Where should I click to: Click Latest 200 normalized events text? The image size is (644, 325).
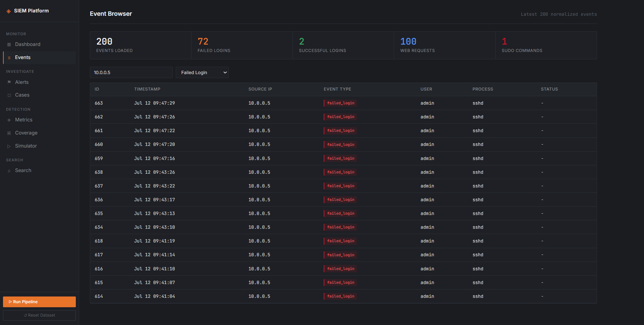pos(559,14)
